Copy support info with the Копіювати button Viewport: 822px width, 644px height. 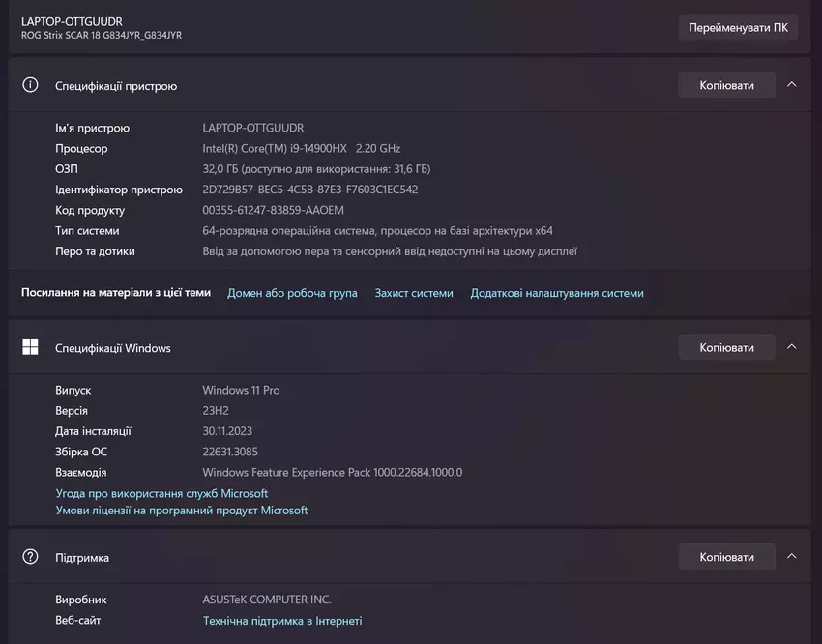pyautogui.click(x=726, y=557)
